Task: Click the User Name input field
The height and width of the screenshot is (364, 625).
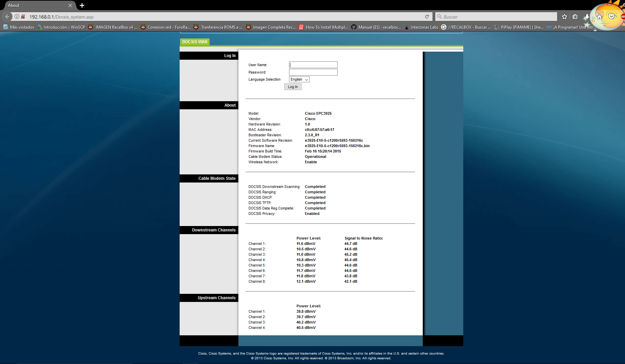Action: (313, 65)
